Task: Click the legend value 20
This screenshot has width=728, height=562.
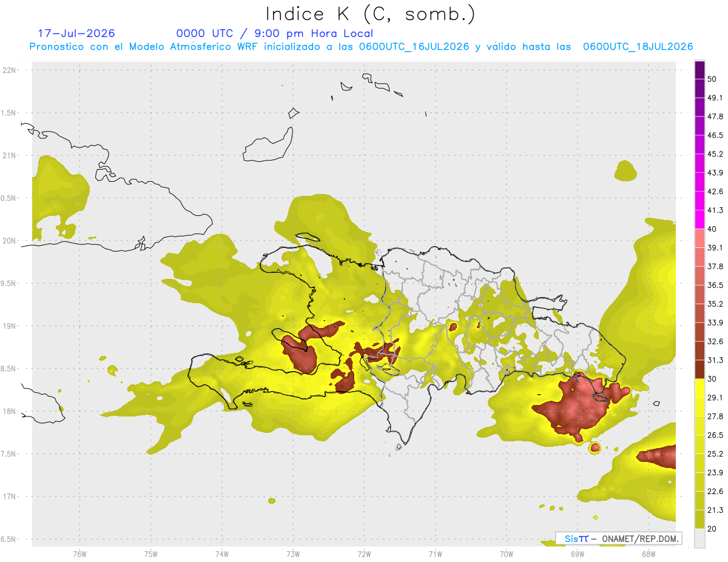Action: point(712,529)
